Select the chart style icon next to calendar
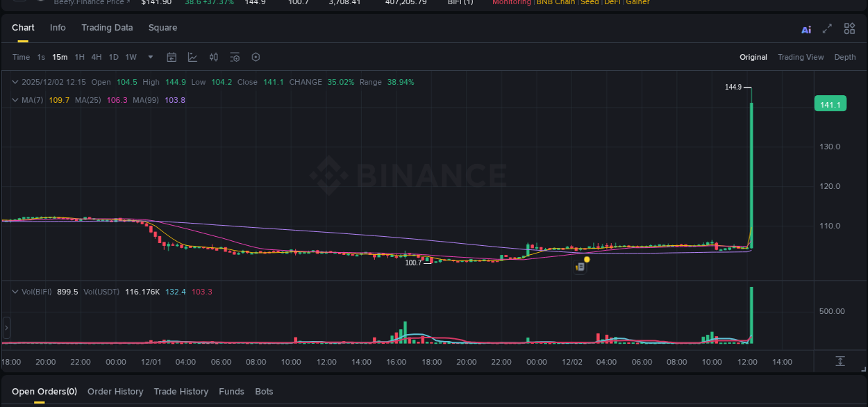 pos(192,57)
